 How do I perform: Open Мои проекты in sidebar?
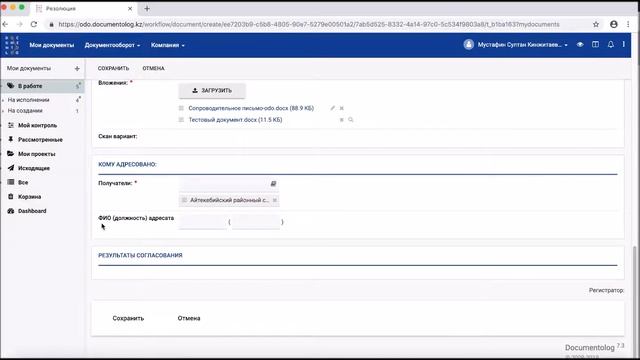(36, 154)
